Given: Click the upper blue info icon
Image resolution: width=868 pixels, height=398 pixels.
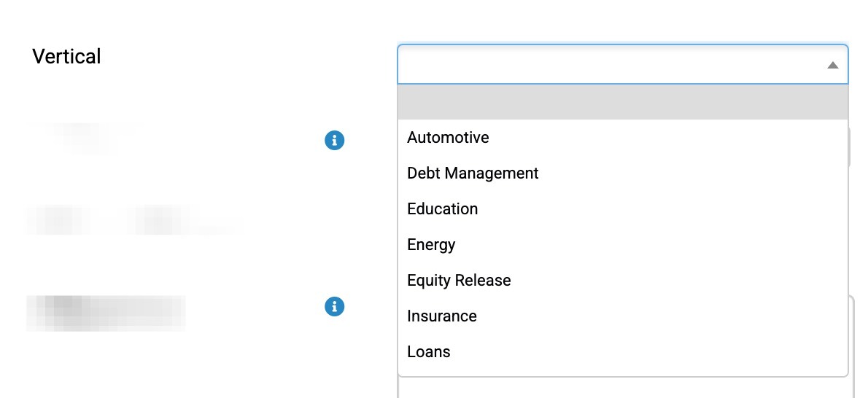Looking at the screenshot, I should click(334, 141).
